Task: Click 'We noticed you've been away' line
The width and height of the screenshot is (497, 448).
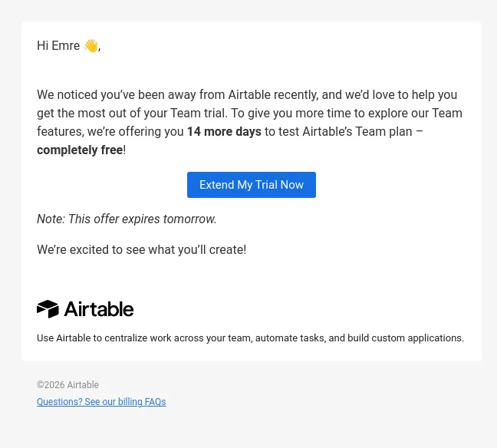Action: pos(247,95)
